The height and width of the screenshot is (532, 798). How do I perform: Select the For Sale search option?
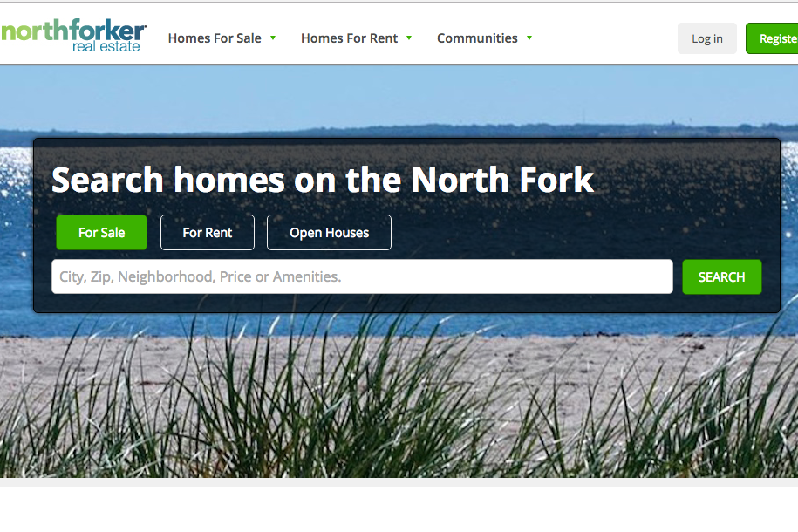101,232
